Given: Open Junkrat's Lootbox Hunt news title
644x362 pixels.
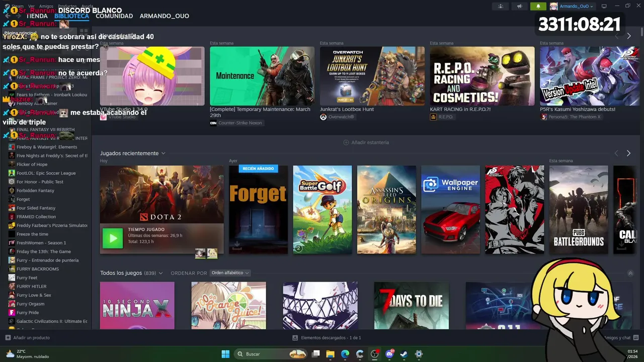Looking at the screenshot, I should 347,109.
